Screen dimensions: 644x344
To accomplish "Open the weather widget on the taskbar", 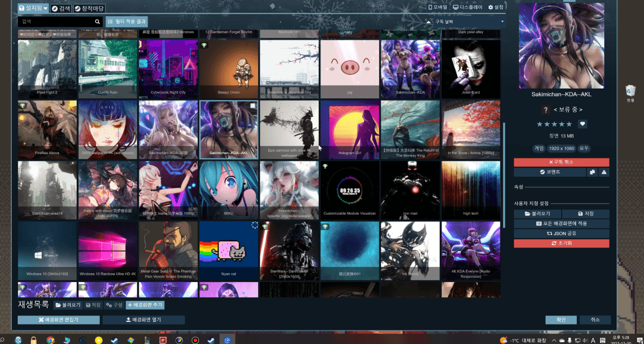I will click(x=522, y=341).
